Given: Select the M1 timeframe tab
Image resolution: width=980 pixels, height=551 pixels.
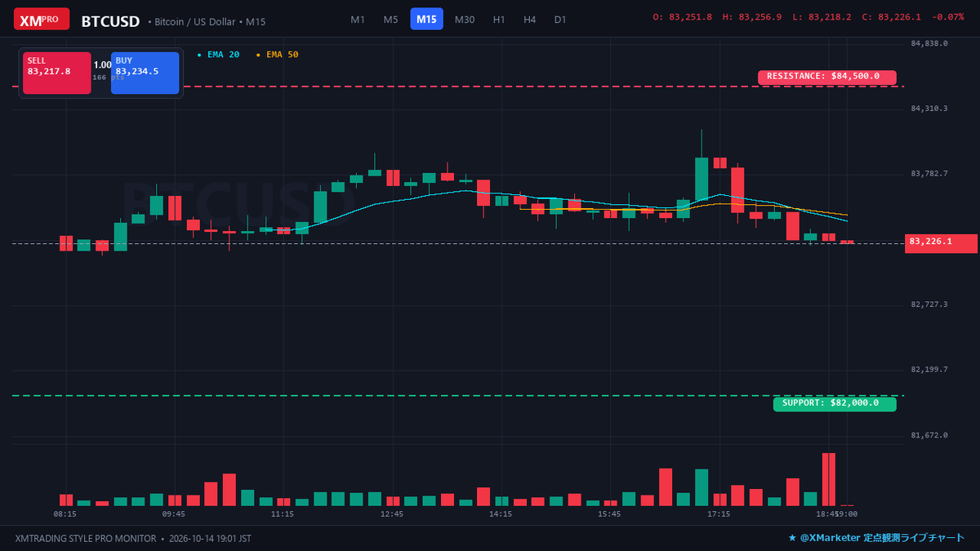Looking at the screenshot, I should (358, 20).
